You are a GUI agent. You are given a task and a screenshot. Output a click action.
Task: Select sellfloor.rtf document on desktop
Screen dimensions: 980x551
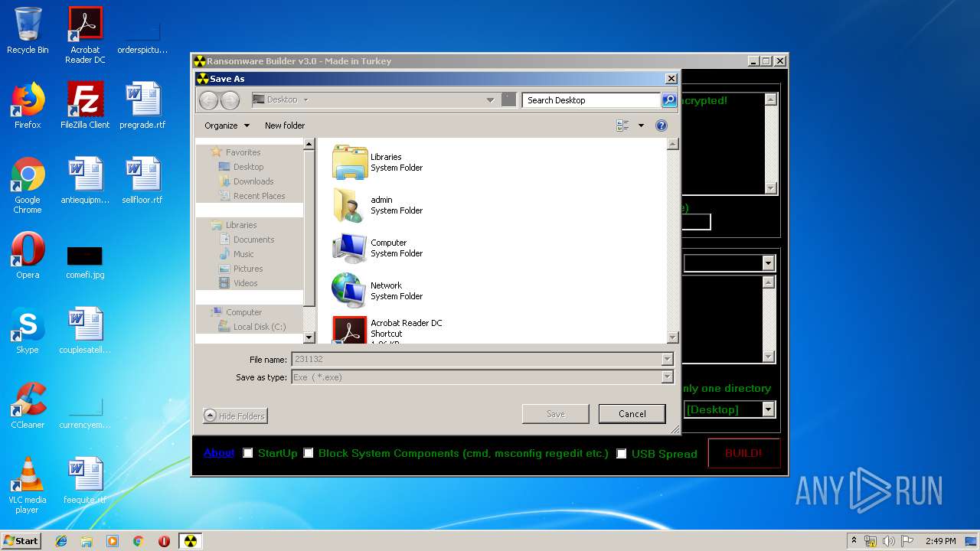(142, 181)
